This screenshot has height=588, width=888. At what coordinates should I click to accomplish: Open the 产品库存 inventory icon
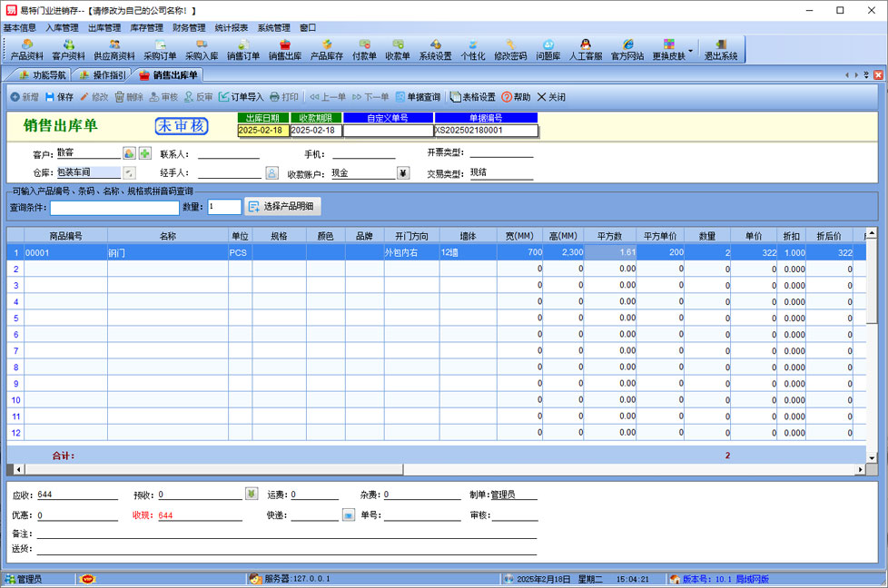(326, 49)
